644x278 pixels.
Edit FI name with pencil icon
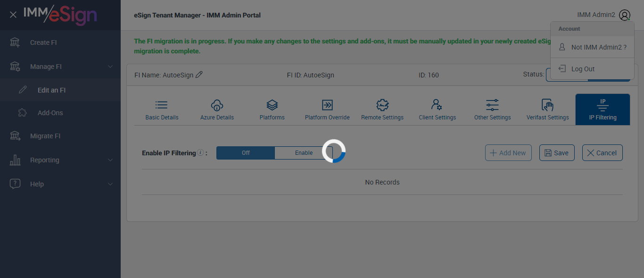[x=199, y=75]
